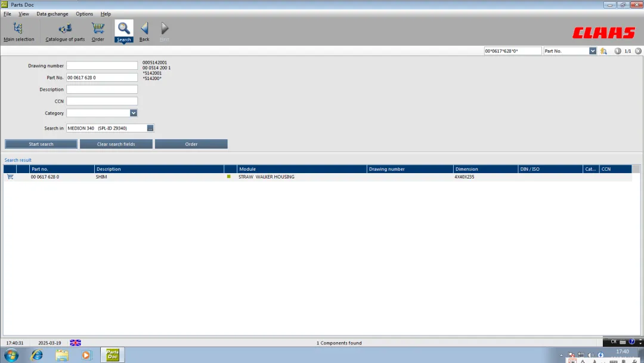Viewport: 644px width, 363px height.
Task: Open the Main selection tool
Action: tap(19, 32)
